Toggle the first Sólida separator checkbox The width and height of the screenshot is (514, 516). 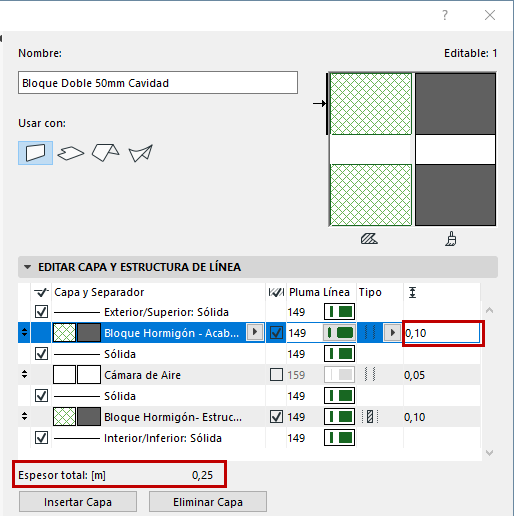click(41, 354)
